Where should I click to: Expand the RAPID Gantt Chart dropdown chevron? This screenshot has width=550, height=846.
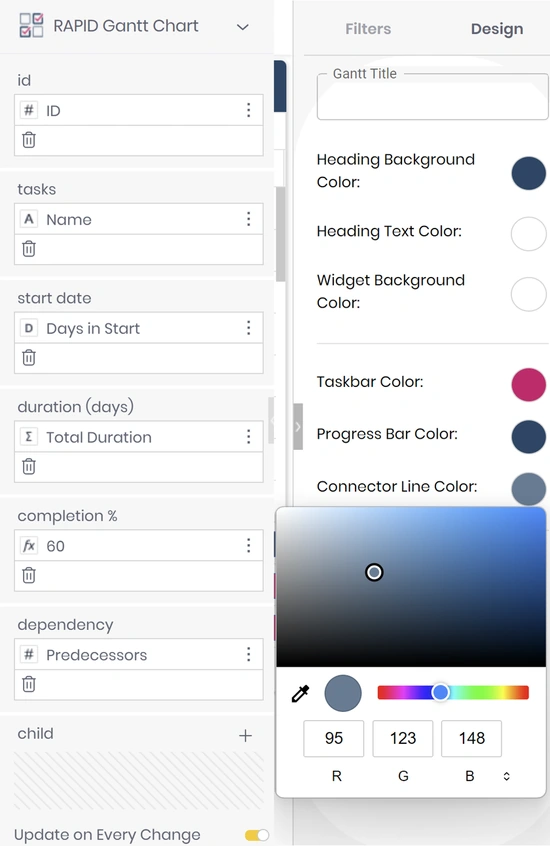tap(243, 26)
